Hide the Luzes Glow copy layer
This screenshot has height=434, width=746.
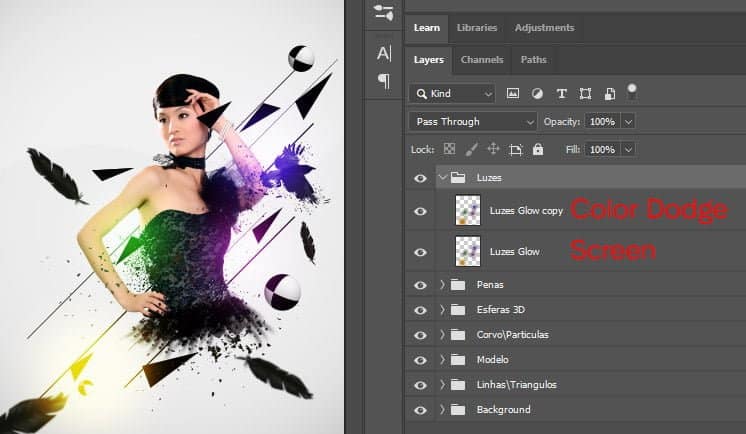click(420, 211)
